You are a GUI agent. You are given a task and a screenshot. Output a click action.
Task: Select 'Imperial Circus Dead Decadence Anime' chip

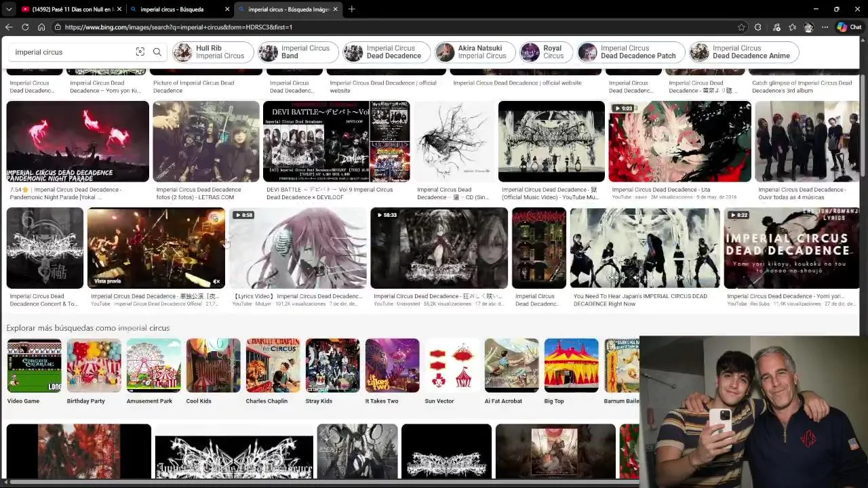[x=744, y=52]
